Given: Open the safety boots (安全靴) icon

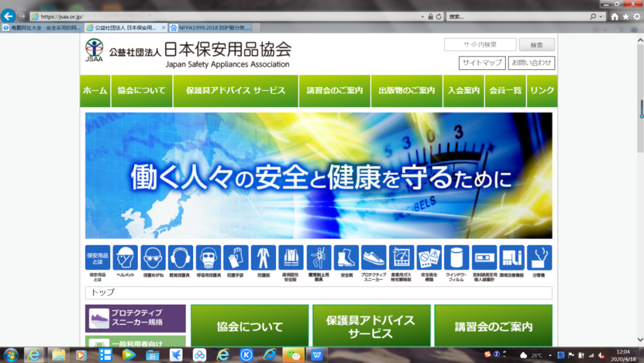Looking at the screenshot, I should click(x=346, y=257).
